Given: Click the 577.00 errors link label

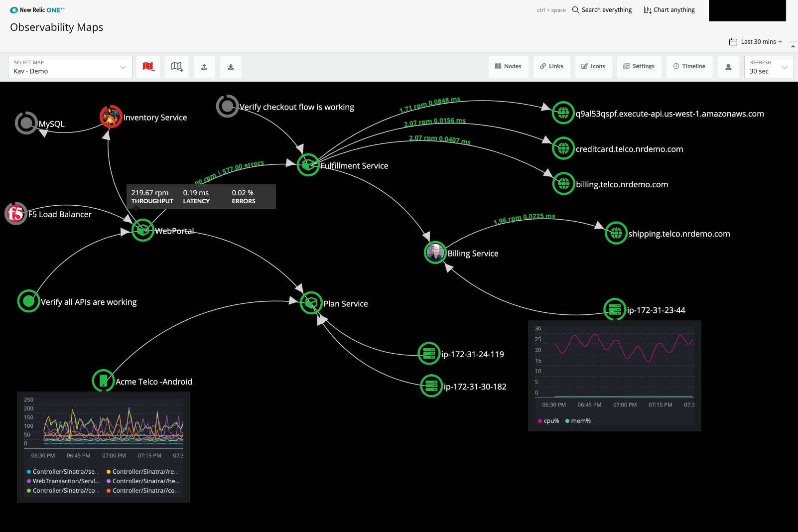Looking at the screenshot, I should coord(243,167).
